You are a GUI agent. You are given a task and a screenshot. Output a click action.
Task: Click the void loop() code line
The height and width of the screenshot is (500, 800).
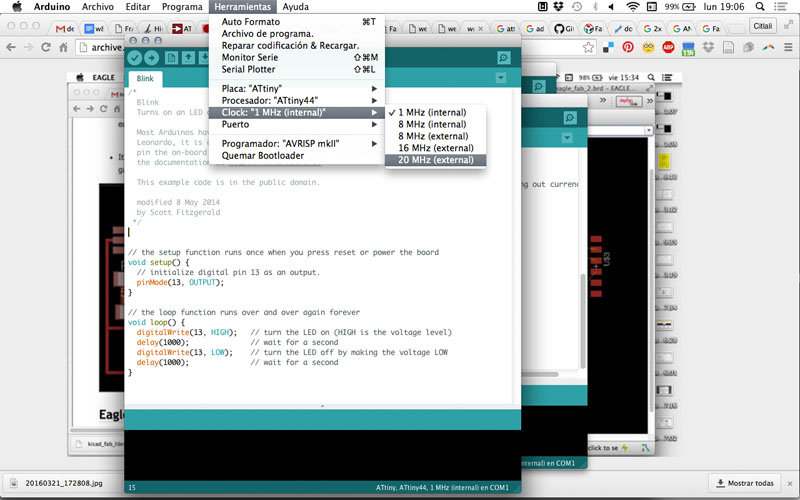(157, 322)
